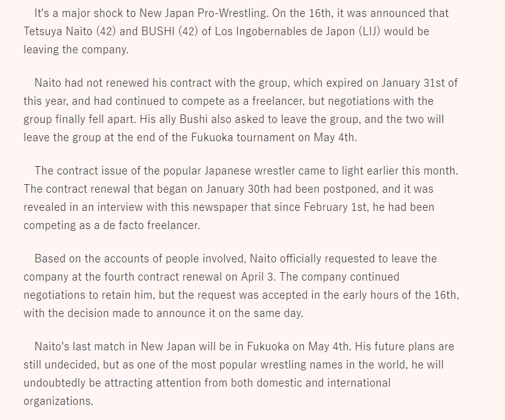Click the date 'April 3.' in the fourth paragraph

(x=258, y=277)
